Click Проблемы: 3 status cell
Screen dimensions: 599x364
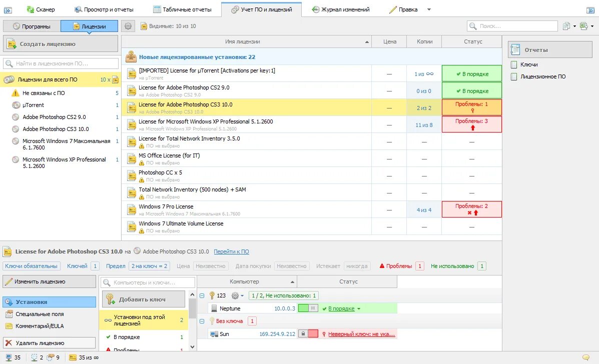click(x=472, y=124)
